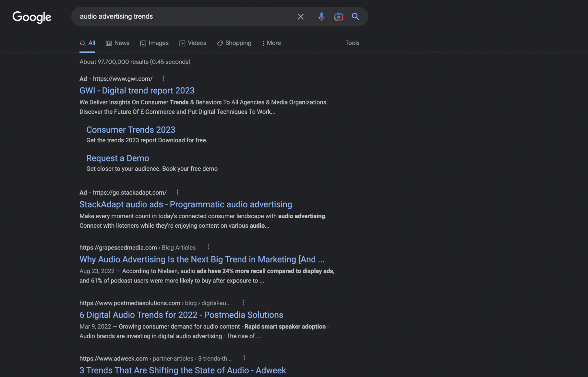Open options dots next to adweek.com result
The image size is (588, 377).
244,358
